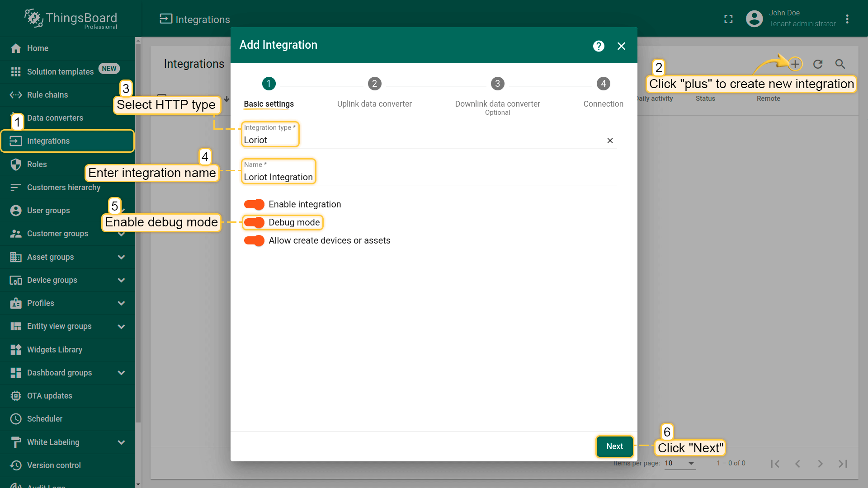Disable the Enable integration toggle
868x488 pixels.
point(254,205)
